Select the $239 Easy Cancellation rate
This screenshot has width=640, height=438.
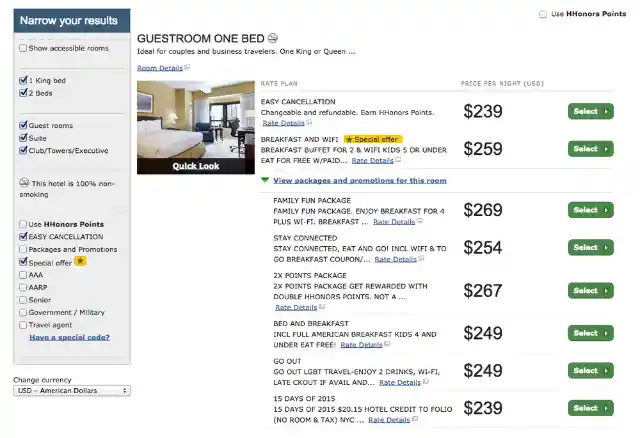590,111
